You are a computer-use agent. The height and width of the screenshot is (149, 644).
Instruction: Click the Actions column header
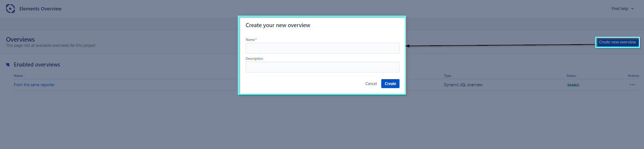click(x=633, y=76)
